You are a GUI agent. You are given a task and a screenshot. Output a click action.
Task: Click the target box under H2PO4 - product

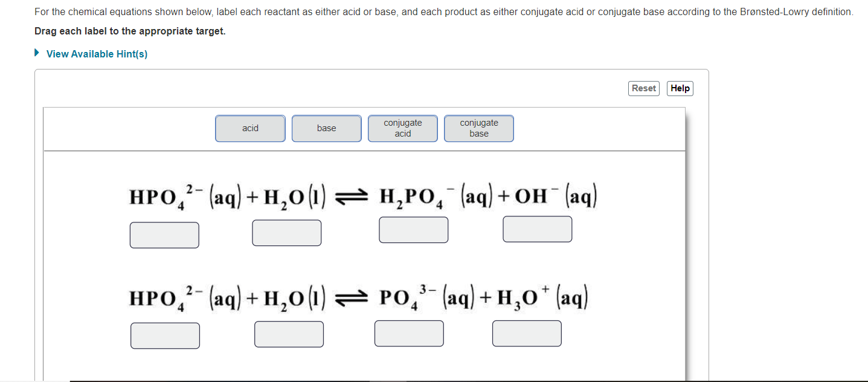click(413, 229)
